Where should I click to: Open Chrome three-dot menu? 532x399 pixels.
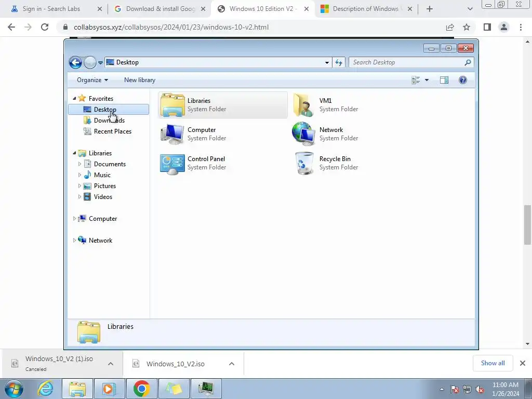521,27
